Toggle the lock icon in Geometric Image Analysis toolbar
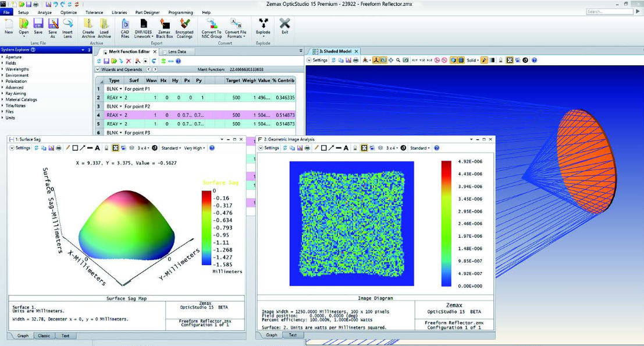This screenshot has width=644, height=346. pos(355,148)
